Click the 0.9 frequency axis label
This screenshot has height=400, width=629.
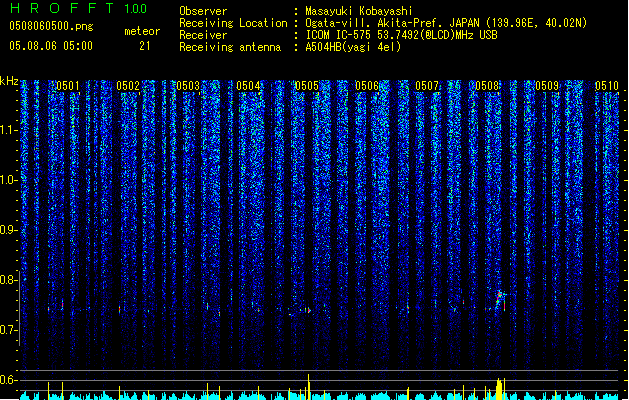[x=8, y=230]
